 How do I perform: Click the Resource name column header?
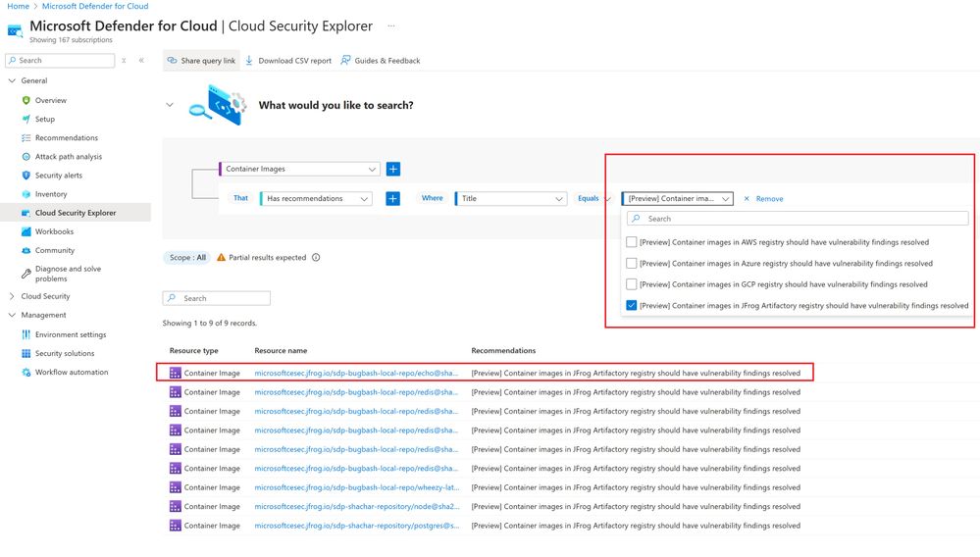tap(281, 351)
